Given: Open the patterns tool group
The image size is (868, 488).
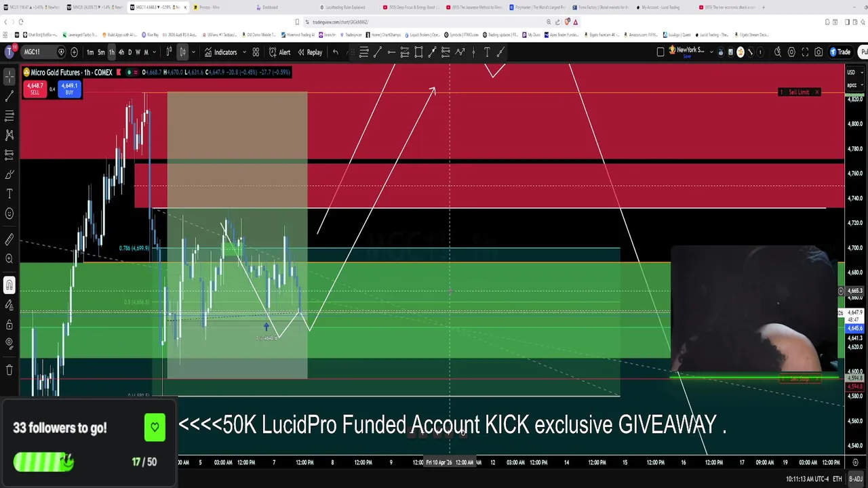Looking at the screenshot, I should 9,136.
